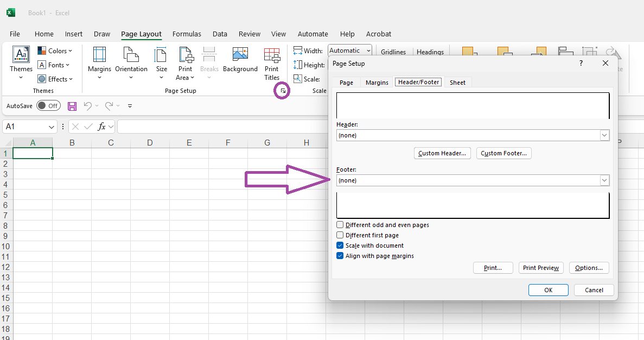Viewport: 644px width, 340px height.
Task: Click the Print Titles button
Action: 271,64
